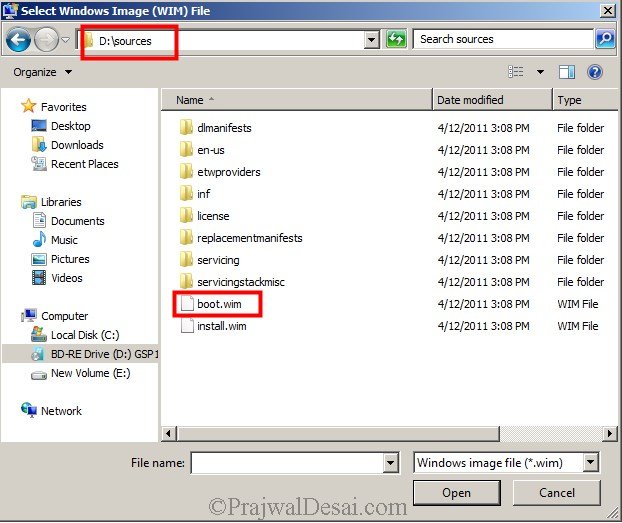This screenshot has width=622, height=523.
Task: Click the horizontal scrollbar thumb
Action: (338, 433)
